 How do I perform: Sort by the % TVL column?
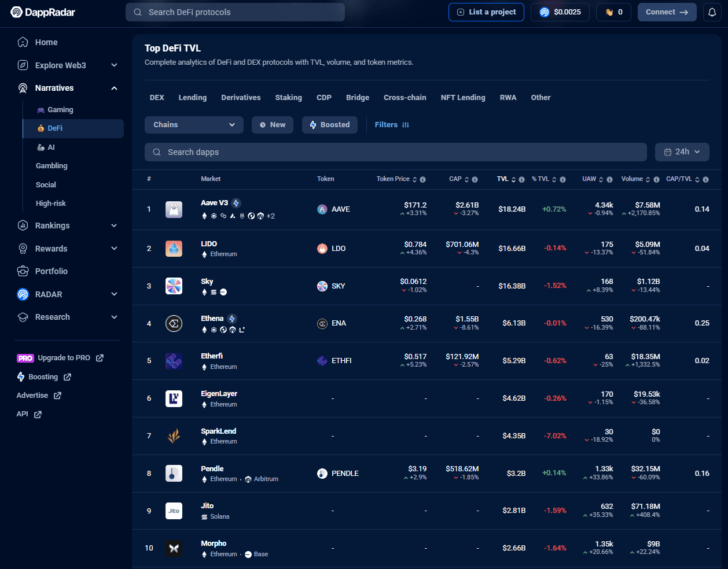tap(544, 179)
